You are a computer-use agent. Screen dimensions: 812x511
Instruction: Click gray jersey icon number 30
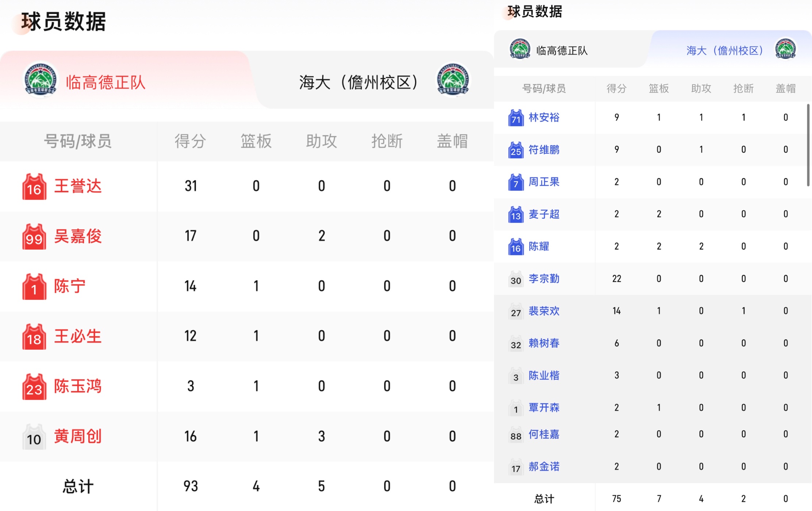click(x=516, y=279)
